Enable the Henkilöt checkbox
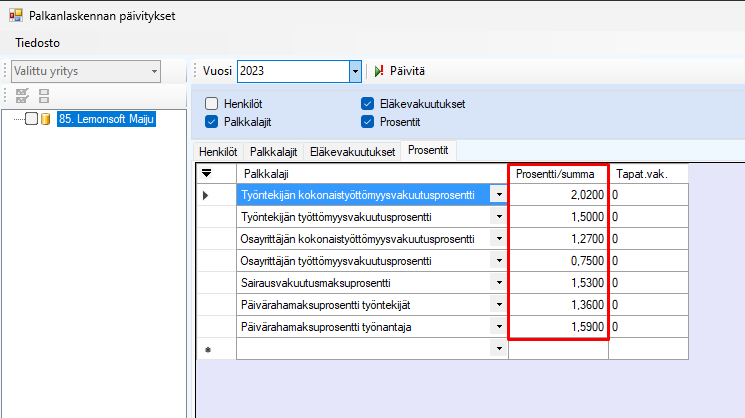This screenshot has height=418, width=745. coord(211,104)
